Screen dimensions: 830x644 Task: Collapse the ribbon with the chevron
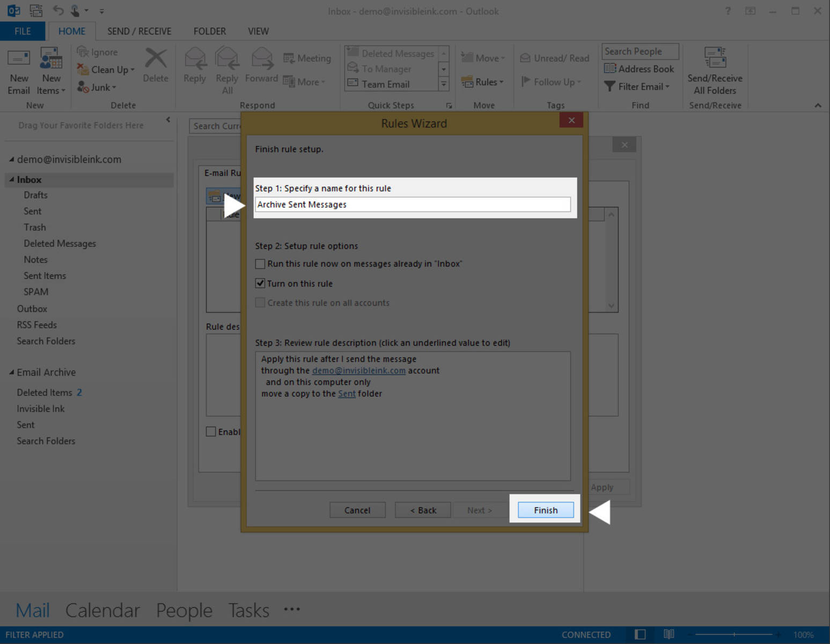tap(818, 105)
